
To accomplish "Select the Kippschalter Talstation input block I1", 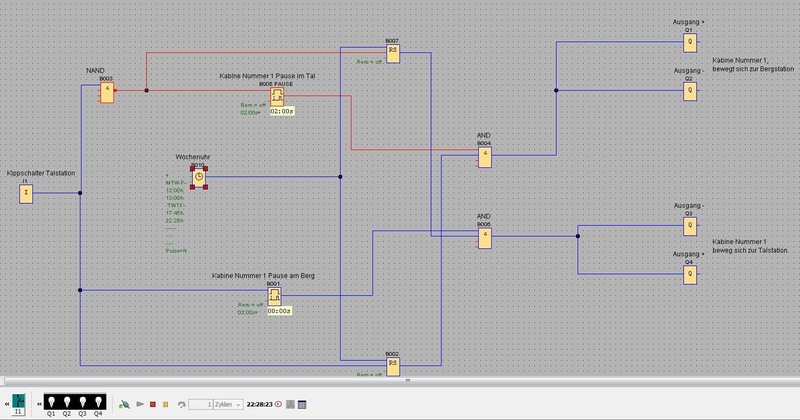I will [26, 193].
